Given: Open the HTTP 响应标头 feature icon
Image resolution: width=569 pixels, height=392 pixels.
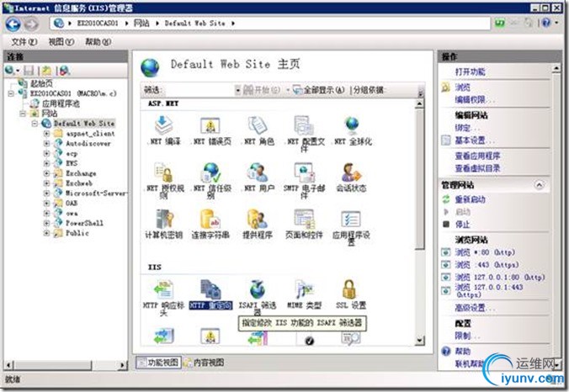Looking at the screenshot, I should [x=163, y=297].
